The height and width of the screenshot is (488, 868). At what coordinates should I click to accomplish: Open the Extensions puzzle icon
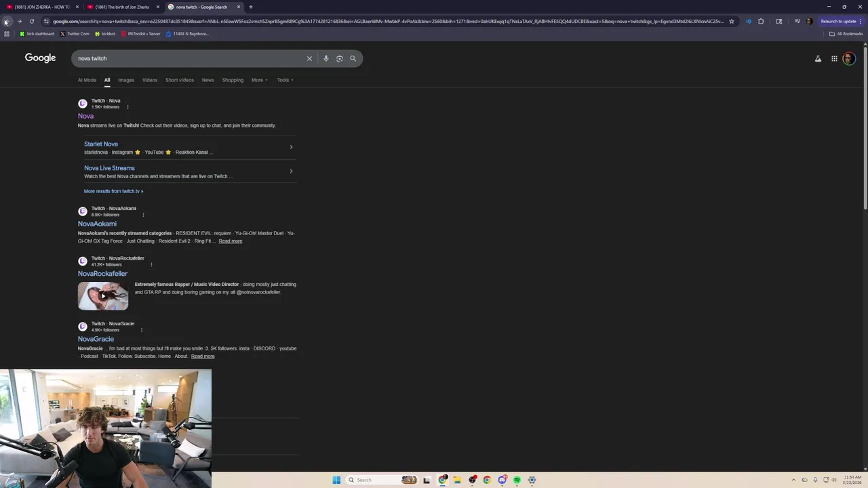click(x=761, y=22)
